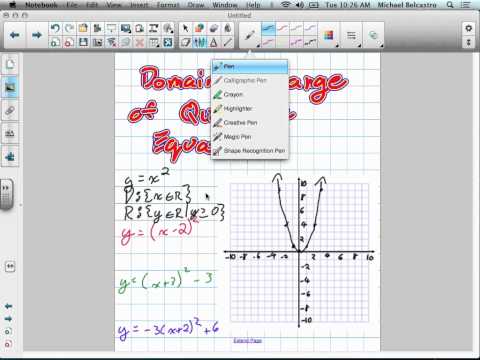Select Magic Pen in the menu

(x=250, y=137)
